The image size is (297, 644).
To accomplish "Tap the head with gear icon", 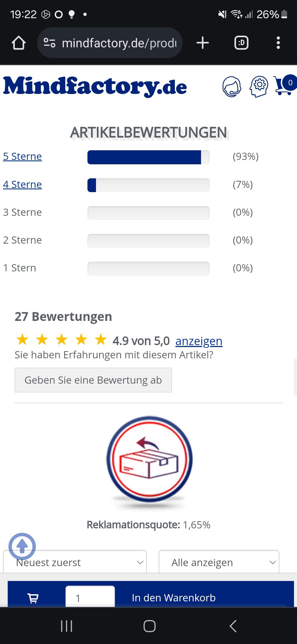I will [x=258, y=87].
